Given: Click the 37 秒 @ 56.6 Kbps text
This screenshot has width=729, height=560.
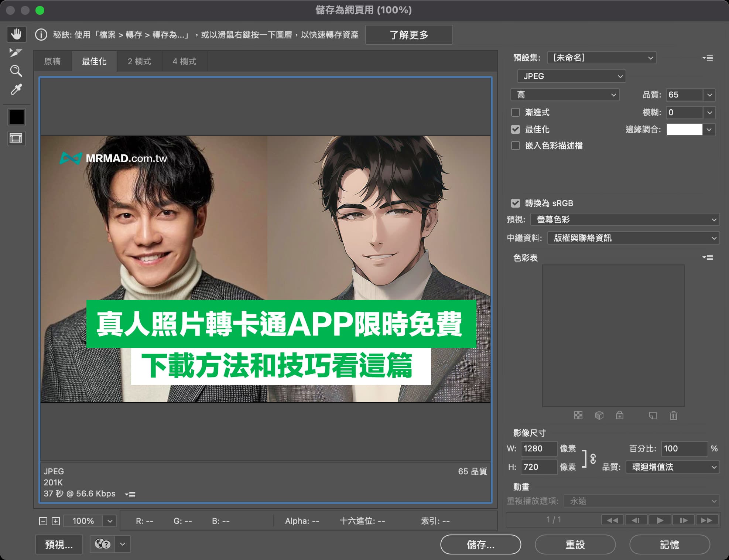Looking at the screenshot, I should [79, 494].
